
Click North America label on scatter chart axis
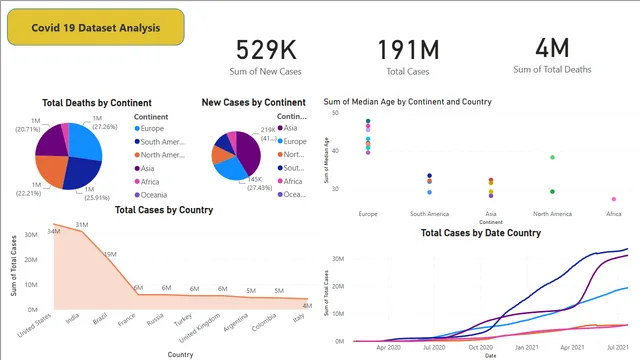552,214
